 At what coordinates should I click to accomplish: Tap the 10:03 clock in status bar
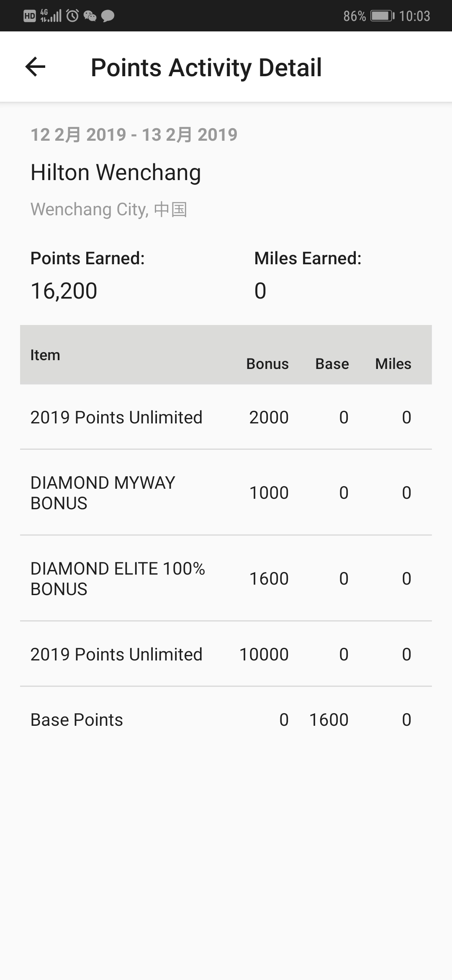click(414, 16)
